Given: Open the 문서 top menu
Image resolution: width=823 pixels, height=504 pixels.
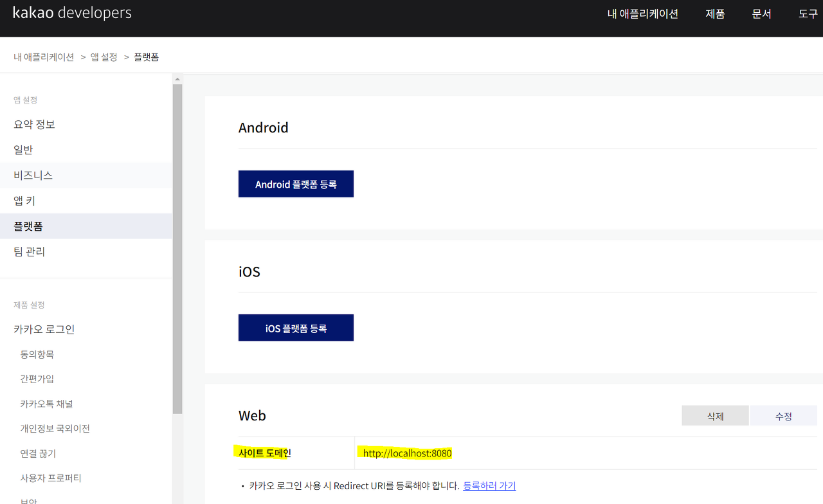Looking at the screenshot, I should (x=761, y=14).
